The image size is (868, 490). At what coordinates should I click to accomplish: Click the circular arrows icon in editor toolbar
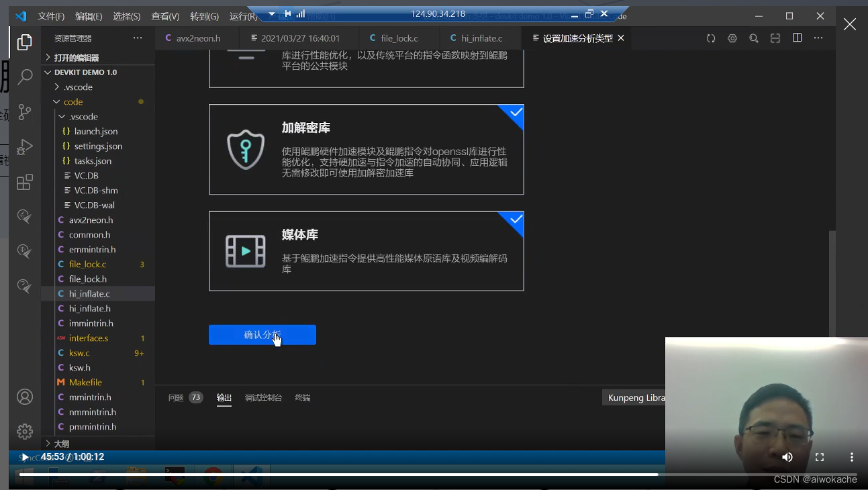click(x=711, y=38)
